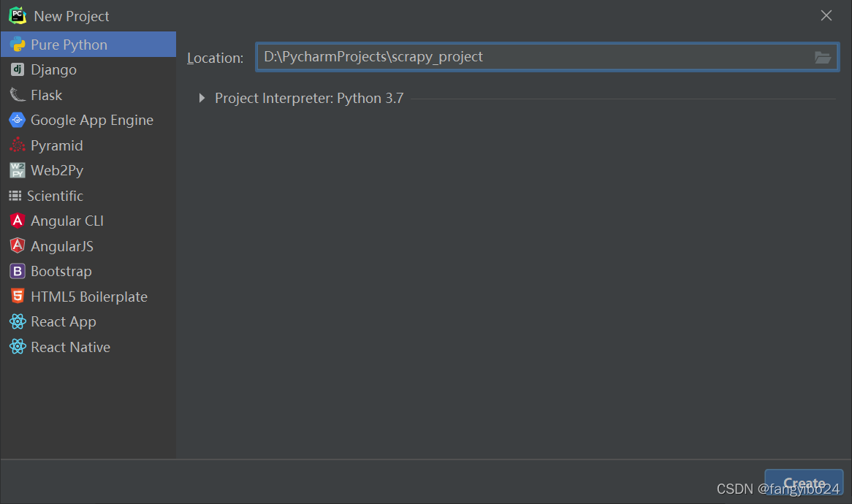The width and height of the screenshot is (852, 504).
Task: Click the Bootstrap project icon
Action: point(17,272)
